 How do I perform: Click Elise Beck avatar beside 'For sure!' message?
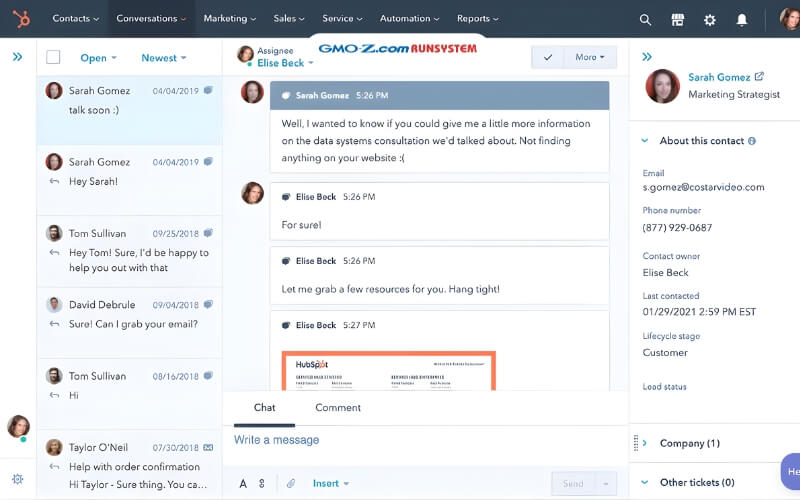[252, 193]
